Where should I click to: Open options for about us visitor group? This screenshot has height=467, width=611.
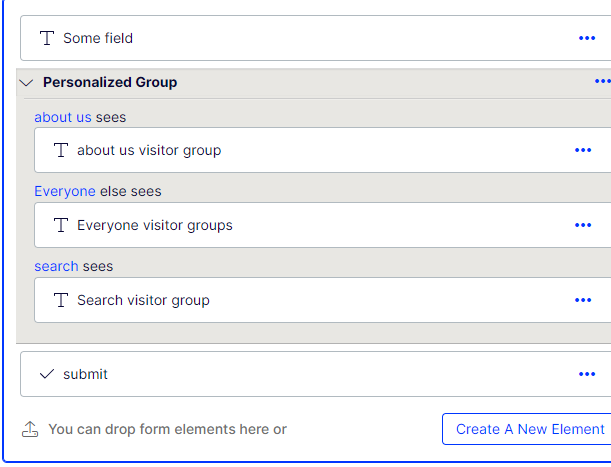[583, 150]
